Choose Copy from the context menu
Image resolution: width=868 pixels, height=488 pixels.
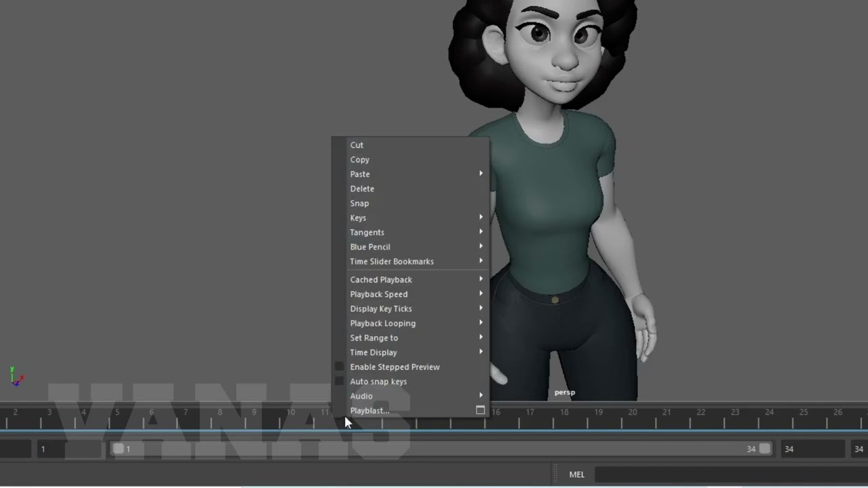tap(410, 160)
